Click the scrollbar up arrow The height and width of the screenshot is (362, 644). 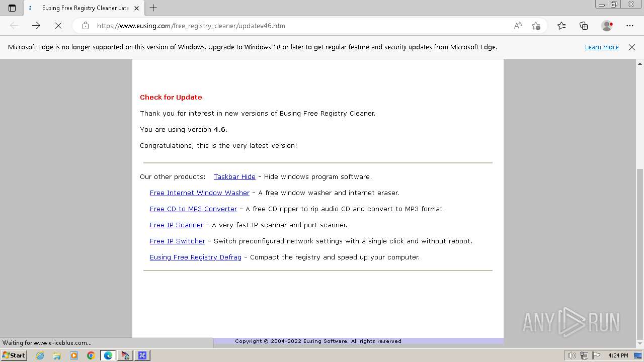click(640, 64)
